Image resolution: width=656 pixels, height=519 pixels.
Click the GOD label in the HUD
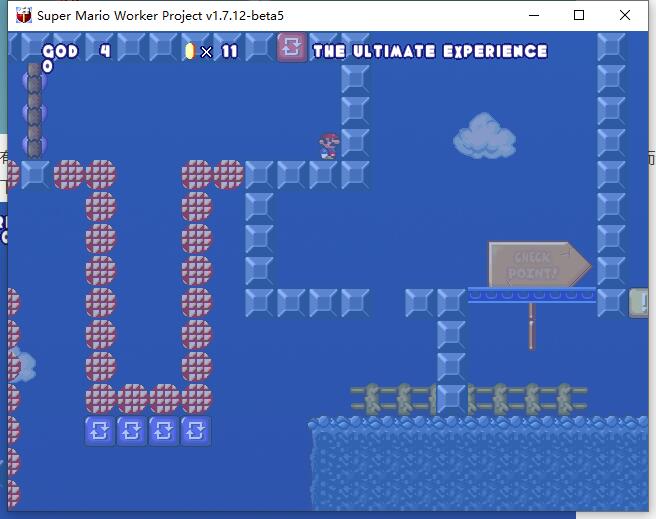pos(60,51)
